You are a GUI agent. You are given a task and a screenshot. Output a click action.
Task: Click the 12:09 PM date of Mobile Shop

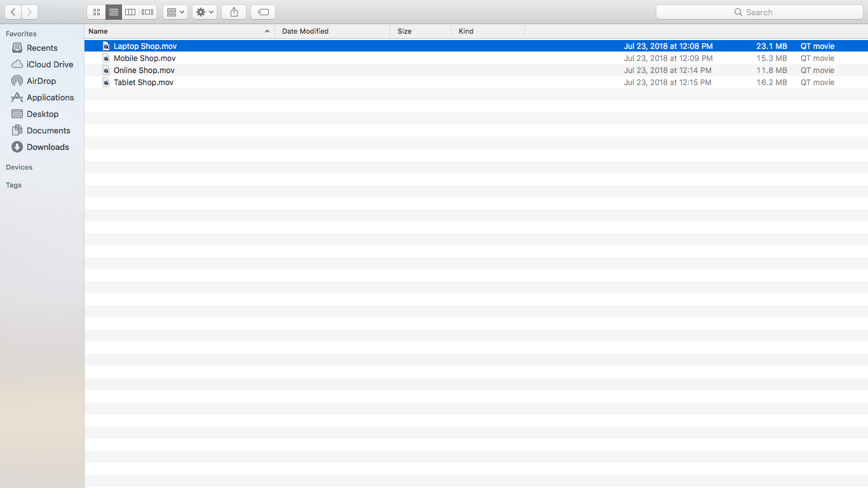click(668, 58)
